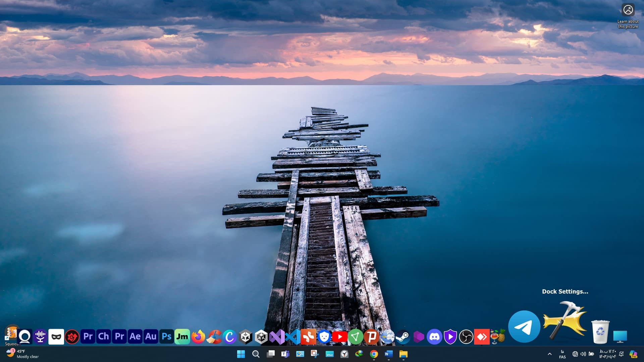This screenshot has width=644, height=362.
Task: Launch Canva from the dock
Action: [x=229, y=337]
